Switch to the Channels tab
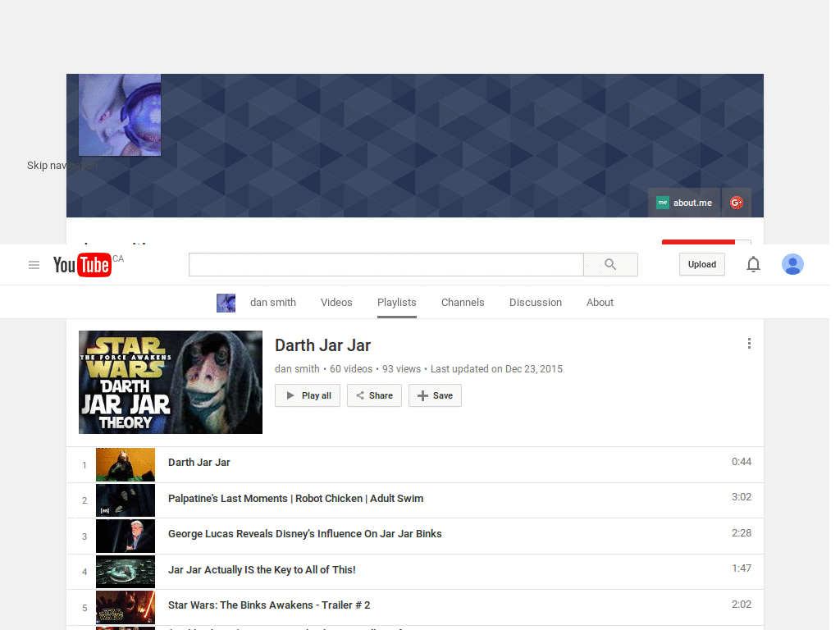840x630 pixels. [463, 303]
